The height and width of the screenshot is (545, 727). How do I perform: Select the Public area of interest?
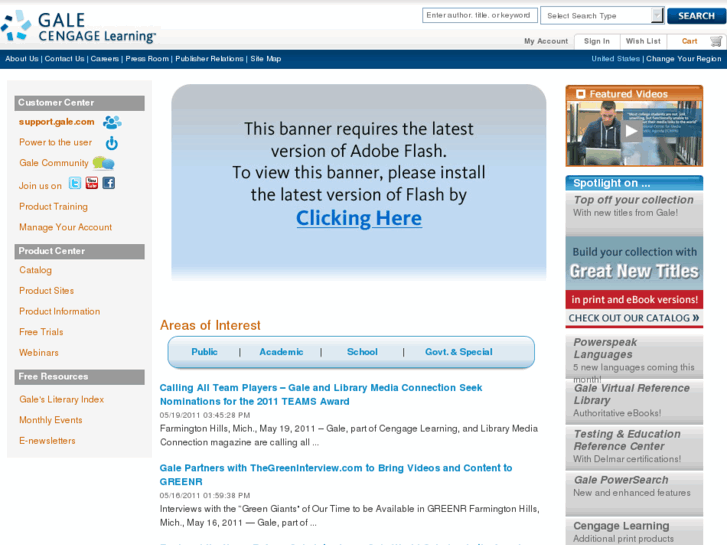(x=204, y=352)
